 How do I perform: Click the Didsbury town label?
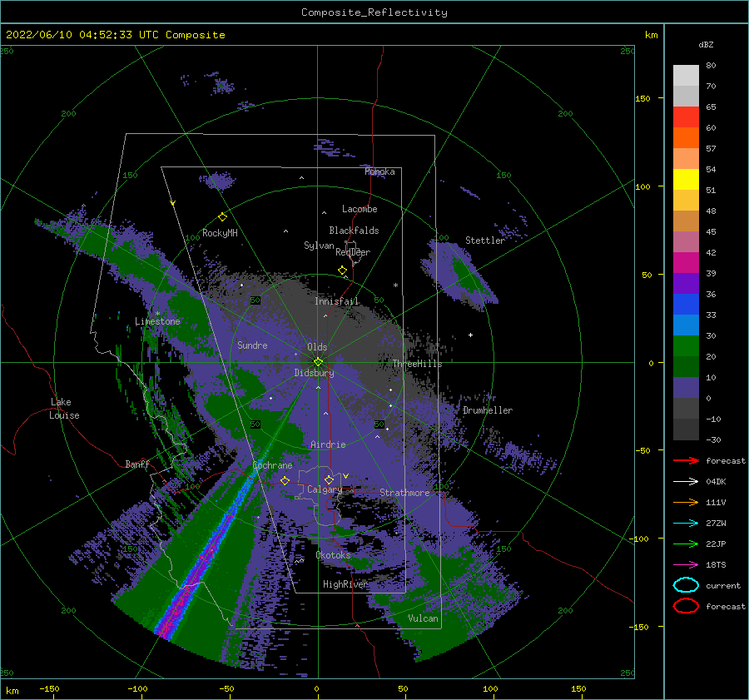[314, 373]
